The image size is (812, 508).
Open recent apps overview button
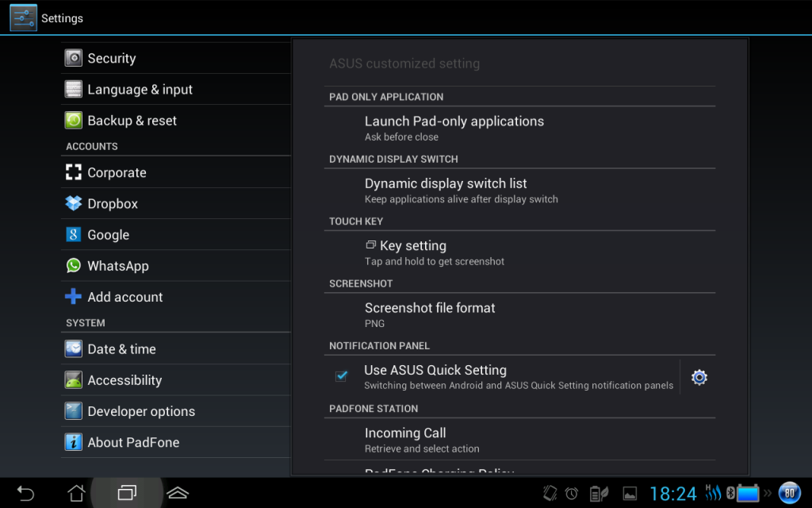pos(127,492)
